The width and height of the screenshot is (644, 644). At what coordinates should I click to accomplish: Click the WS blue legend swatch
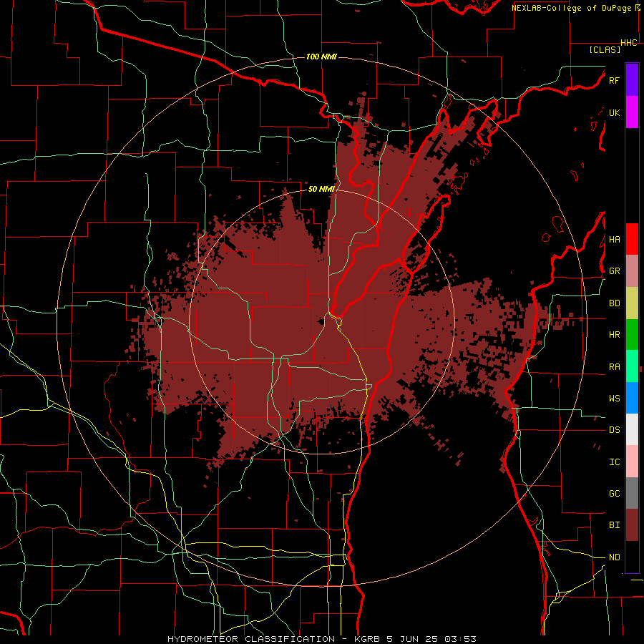(632, 398)
